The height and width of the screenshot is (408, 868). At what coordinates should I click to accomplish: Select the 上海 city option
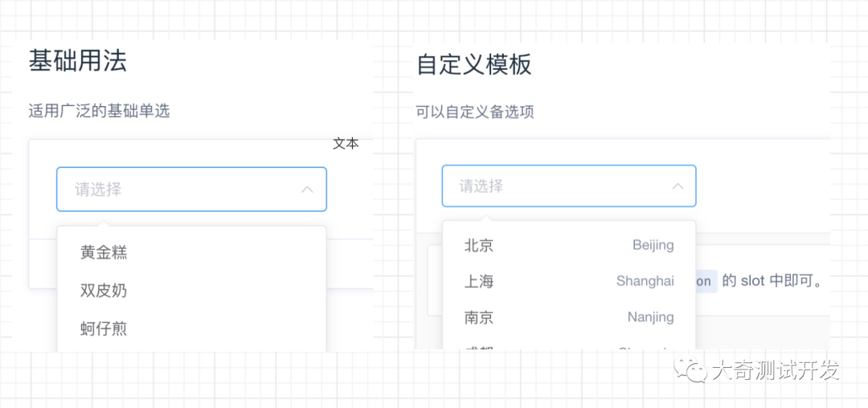[569, 281]
